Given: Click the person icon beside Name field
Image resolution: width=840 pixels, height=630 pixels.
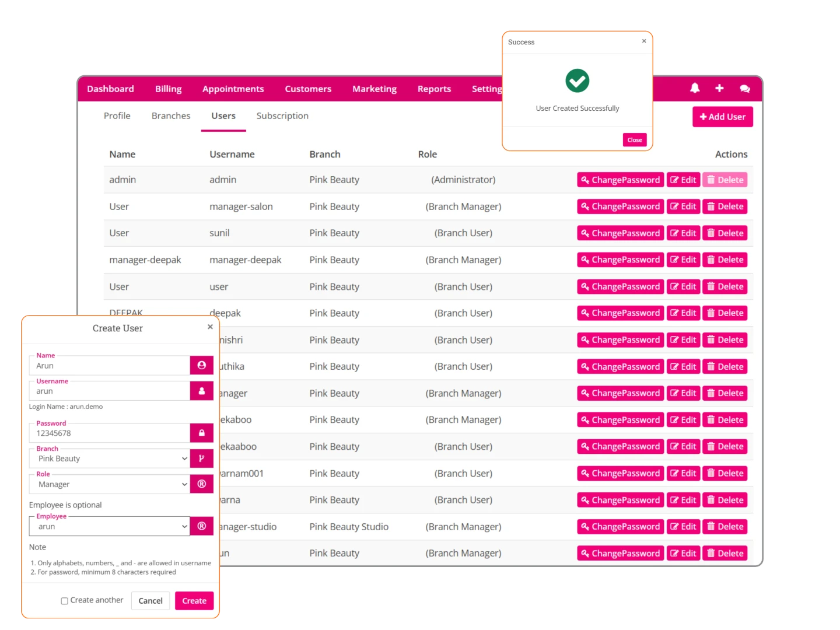Looking at the screenshot, I should 202,365.
